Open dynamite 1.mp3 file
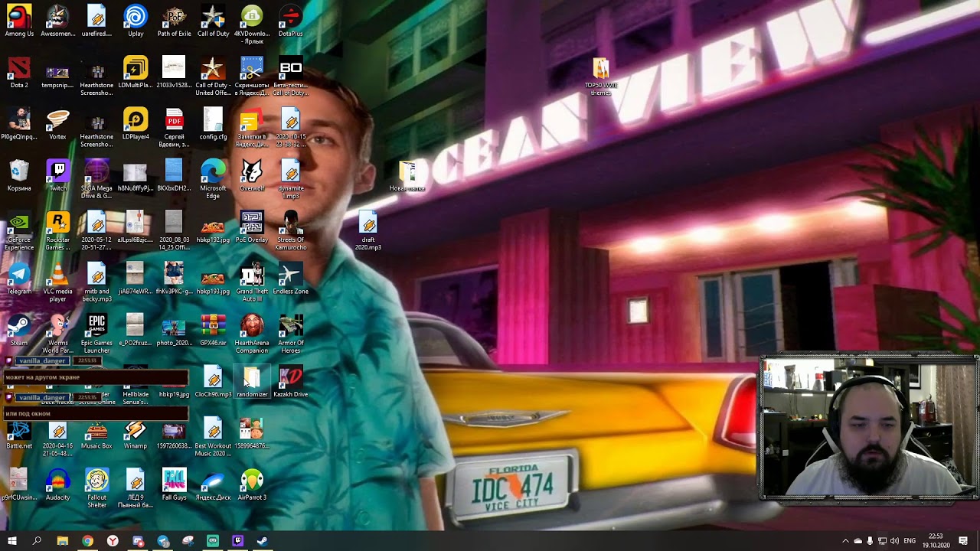The image size is (980, 551). 290,179
